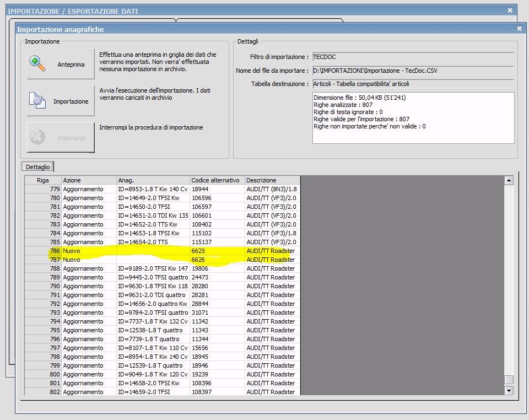
Task: Start the Importazione button
Action: (x=61, y=101)
